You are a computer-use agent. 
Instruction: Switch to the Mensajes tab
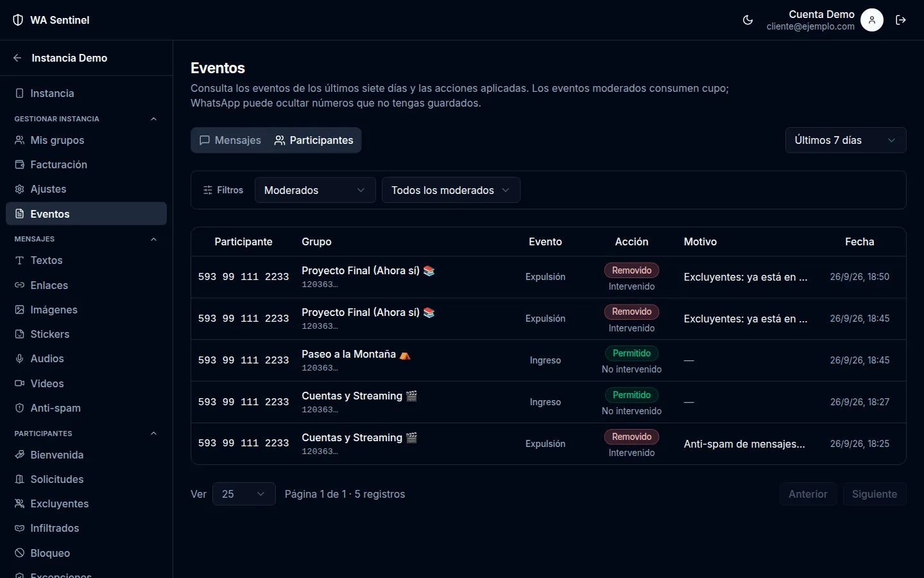(230, 140)
